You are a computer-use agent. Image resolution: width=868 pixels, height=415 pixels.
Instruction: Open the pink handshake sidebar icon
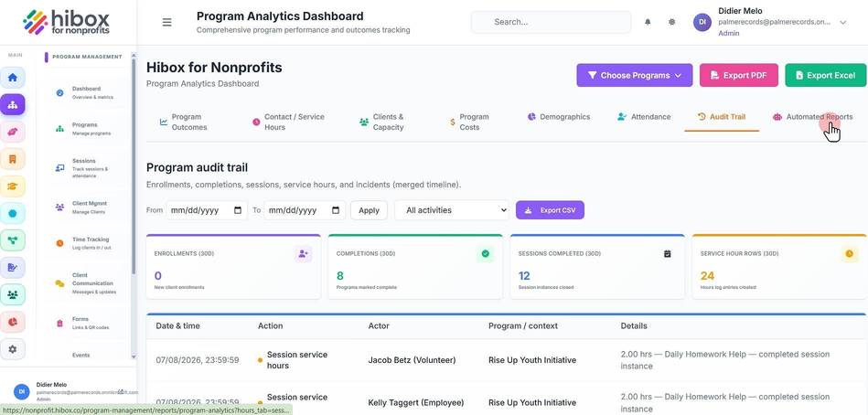[x=13, y=132]
